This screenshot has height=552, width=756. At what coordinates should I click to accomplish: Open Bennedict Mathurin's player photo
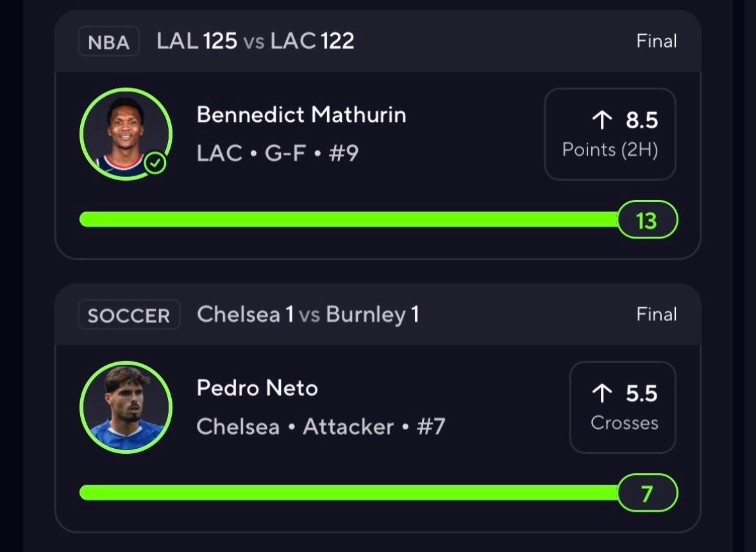(126, 134)
